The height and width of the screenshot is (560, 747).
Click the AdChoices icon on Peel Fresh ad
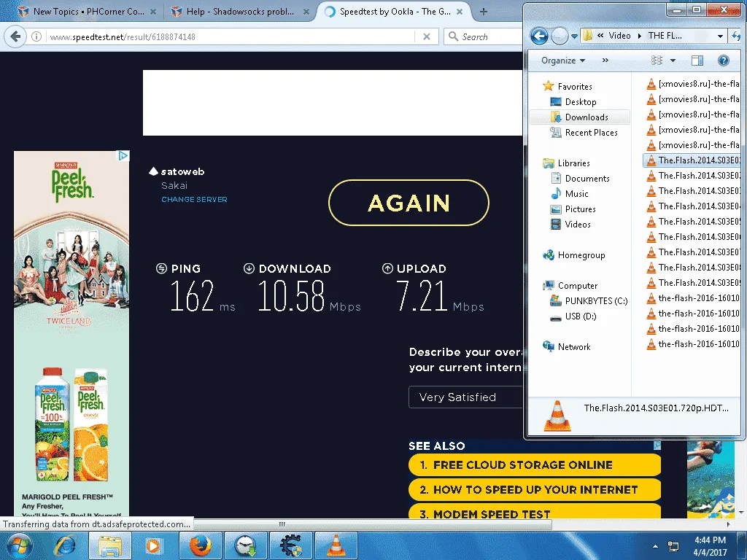(123, 156)
